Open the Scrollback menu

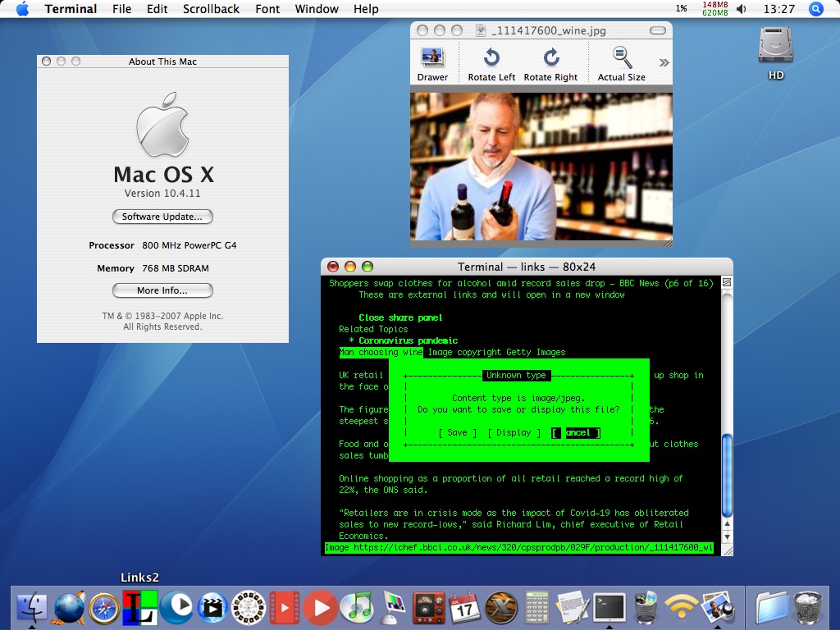pyautogui.click(x=211, y=8)
